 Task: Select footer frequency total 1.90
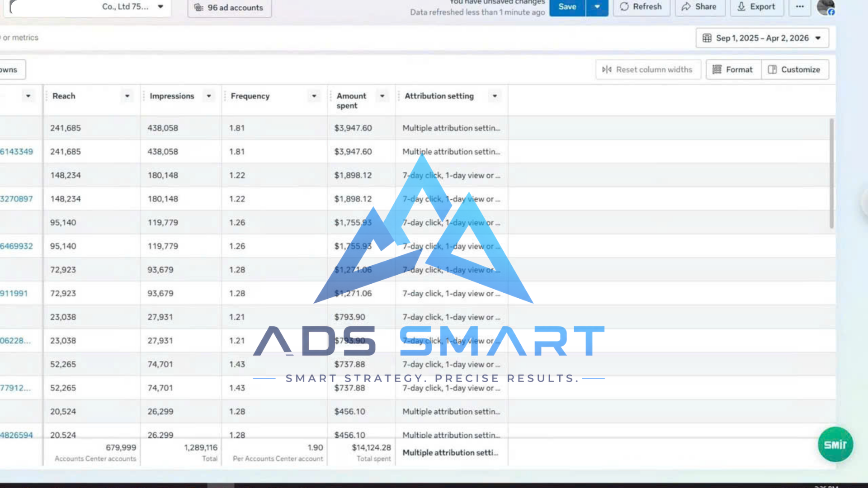(315, 447)
